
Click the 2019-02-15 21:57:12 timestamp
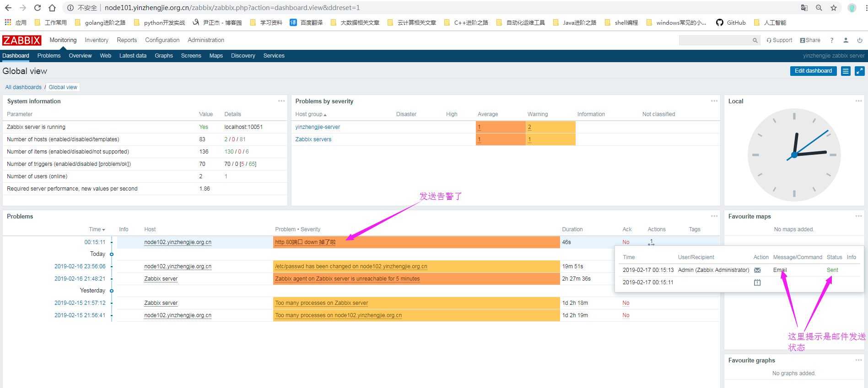80,303
